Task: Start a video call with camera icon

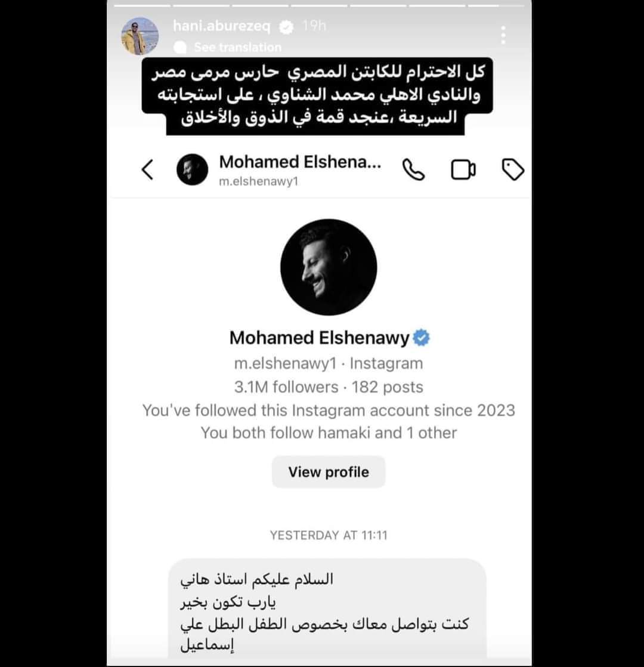Action: (x=463, y=169)
